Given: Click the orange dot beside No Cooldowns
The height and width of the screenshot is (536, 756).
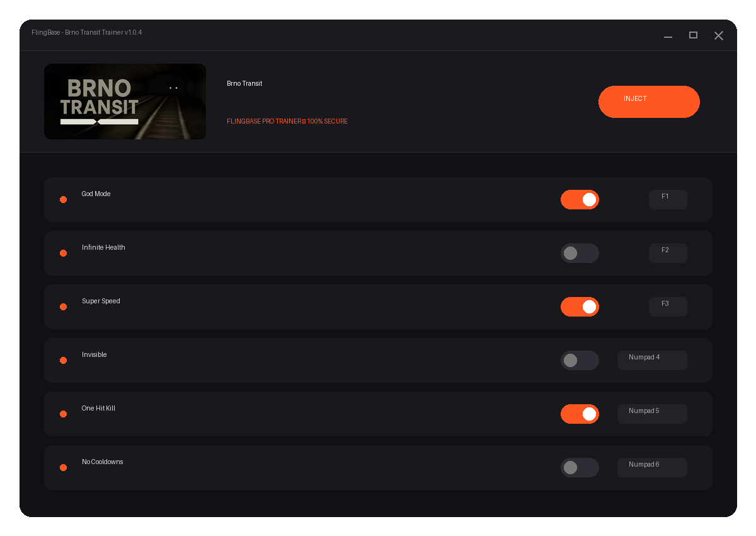Looking at the screenshot, I should coord(63,467).
